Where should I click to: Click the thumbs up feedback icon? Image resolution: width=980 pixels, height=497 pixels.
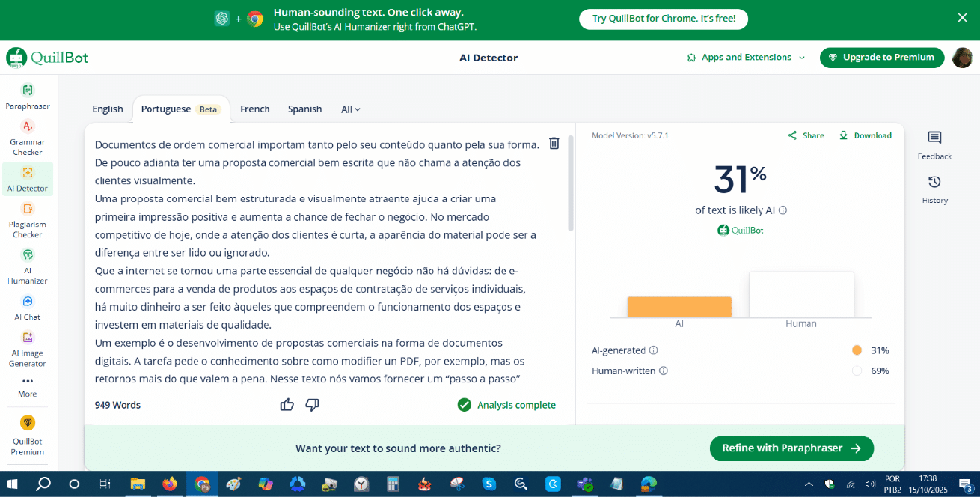point(287,405)
